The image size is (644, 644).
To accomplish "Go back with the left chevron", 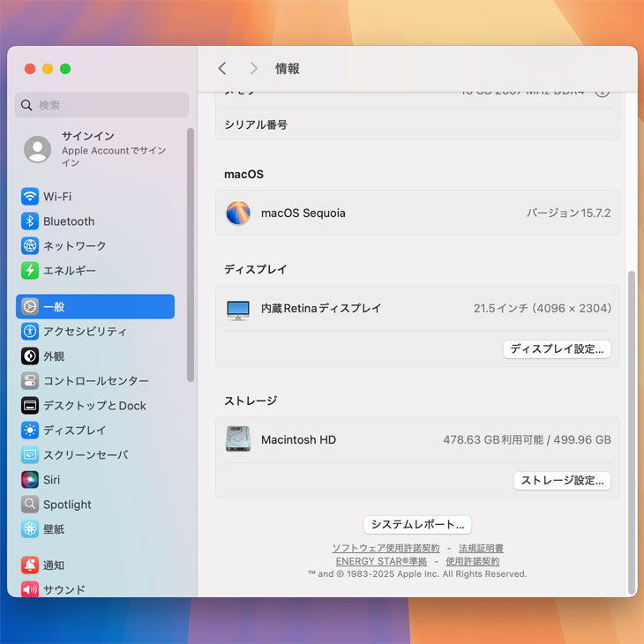I will pyautogui.click(x=222, y=69).
